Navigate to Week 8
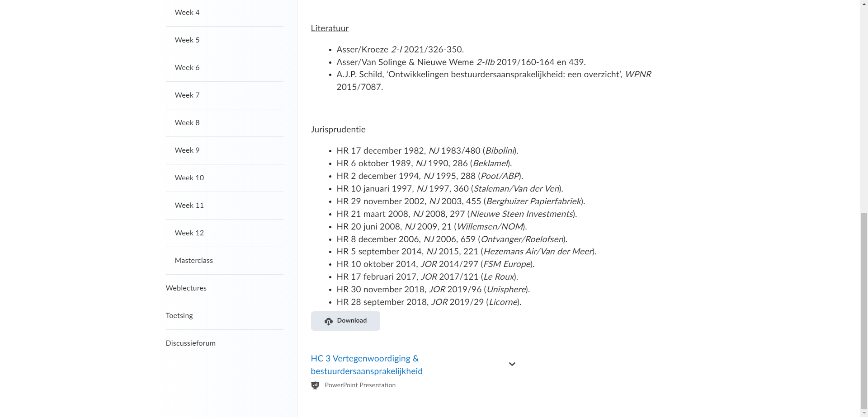The height and width of the screenshot is (417, 868). 187,123
